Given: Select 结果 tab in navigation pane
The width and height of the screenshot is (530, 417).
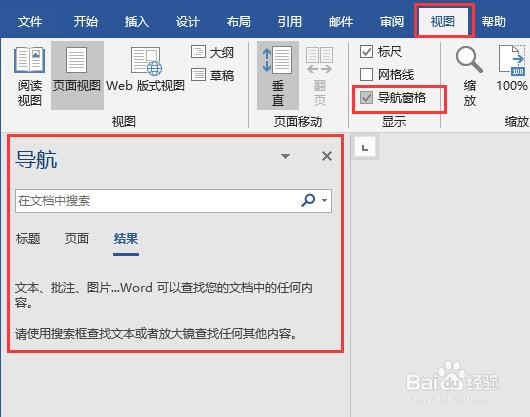Looking at the screenshot, I should (126, 239).
